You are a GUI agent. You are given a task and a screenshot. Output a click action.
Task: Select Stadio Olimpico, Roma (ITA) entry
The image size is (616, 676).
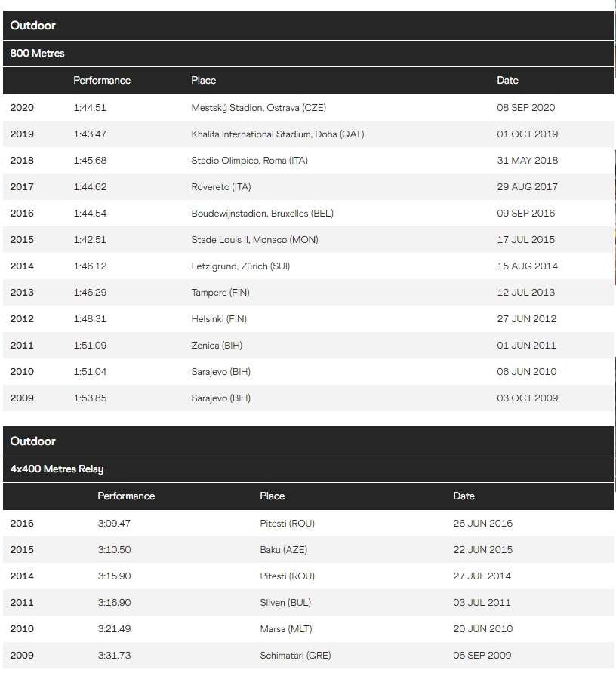tap(249, 161)
